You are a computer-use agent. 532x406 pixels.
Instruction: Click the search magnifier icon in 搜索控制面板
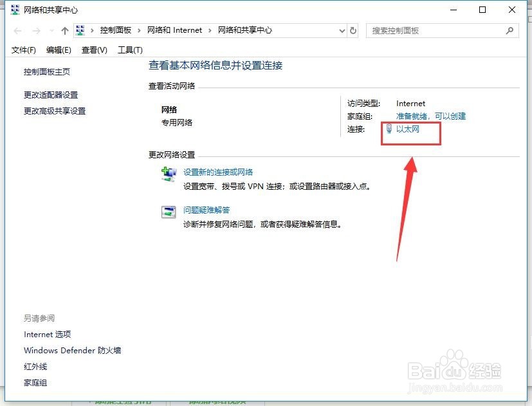tap(509, 30)
